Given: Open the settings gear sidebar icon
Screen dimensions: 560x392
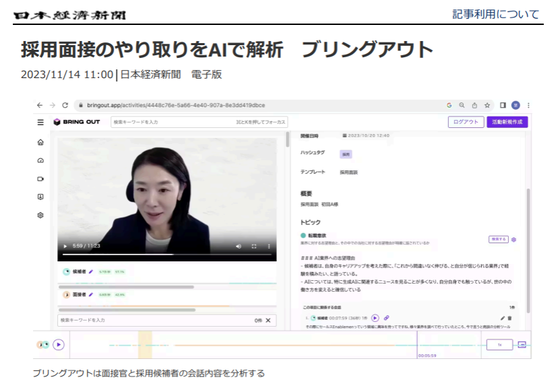Looking at the screenshot, I should (x=40, y=216).
